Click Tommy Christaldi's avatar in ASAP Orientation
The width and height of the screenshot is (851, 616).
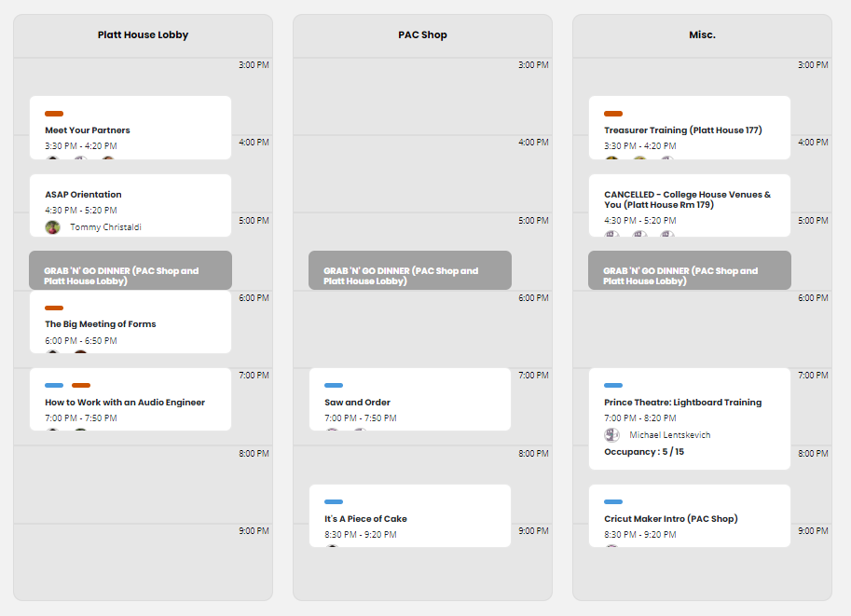(52, 227)
